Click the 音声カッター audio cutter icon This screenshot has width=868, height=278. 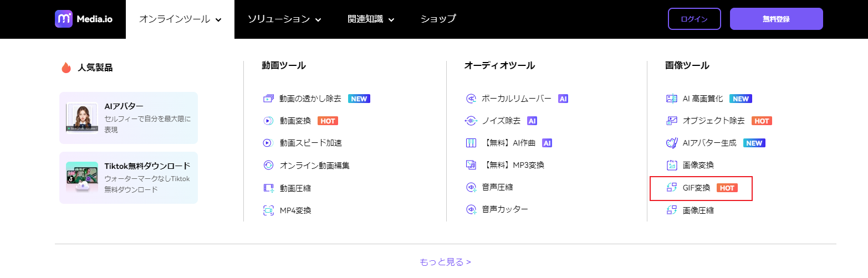471,209
